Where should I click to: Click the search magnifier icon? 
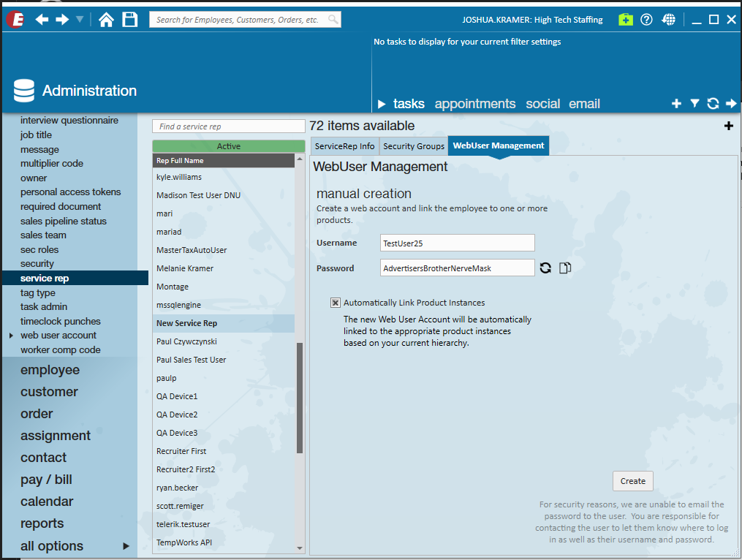(x=333, y=20)
